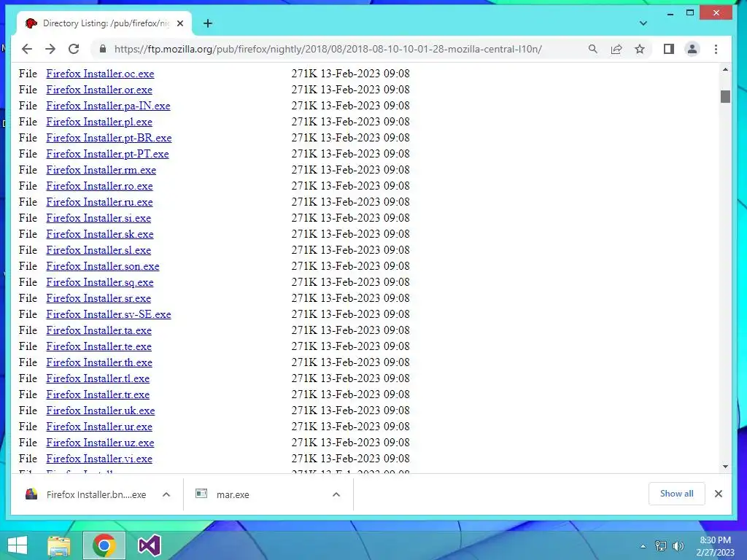Show hidden system tray icons
The height and width of the screenshot is (560, 747).
click(643, 546)
